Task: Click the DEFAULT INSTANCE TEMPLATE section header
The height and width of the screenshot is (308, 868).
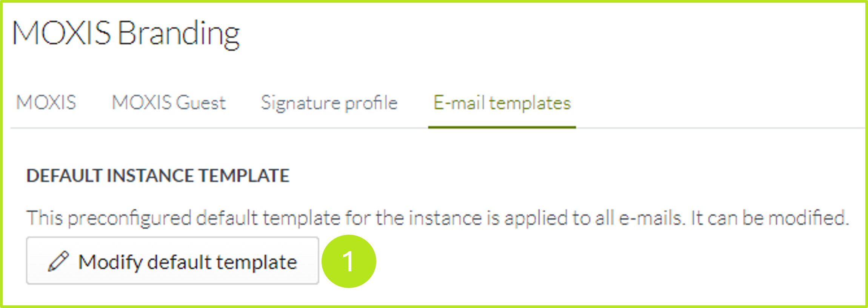Action: [x=158, y=176]
